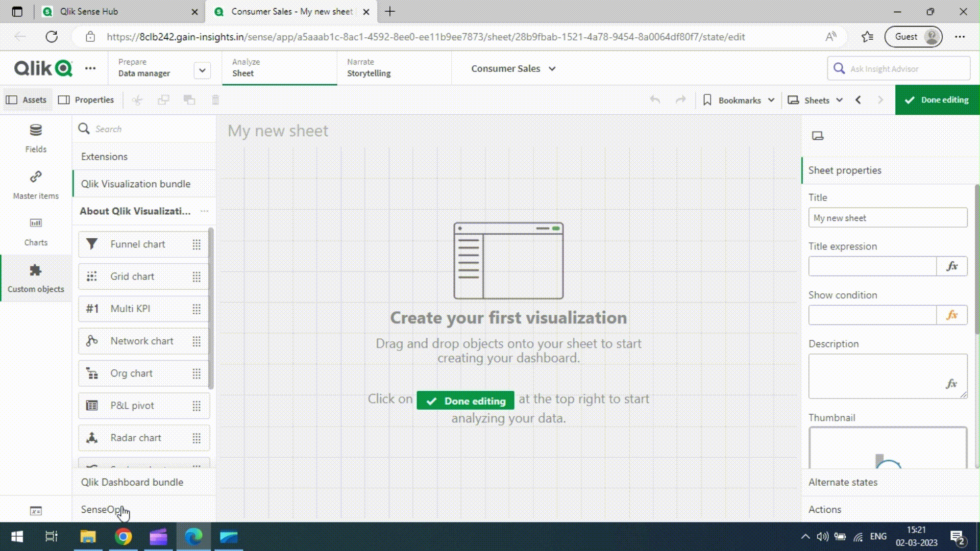The image size is (980, 551).
Task: Click the asset list scrollbar
Action: click(x=211, y=309)
